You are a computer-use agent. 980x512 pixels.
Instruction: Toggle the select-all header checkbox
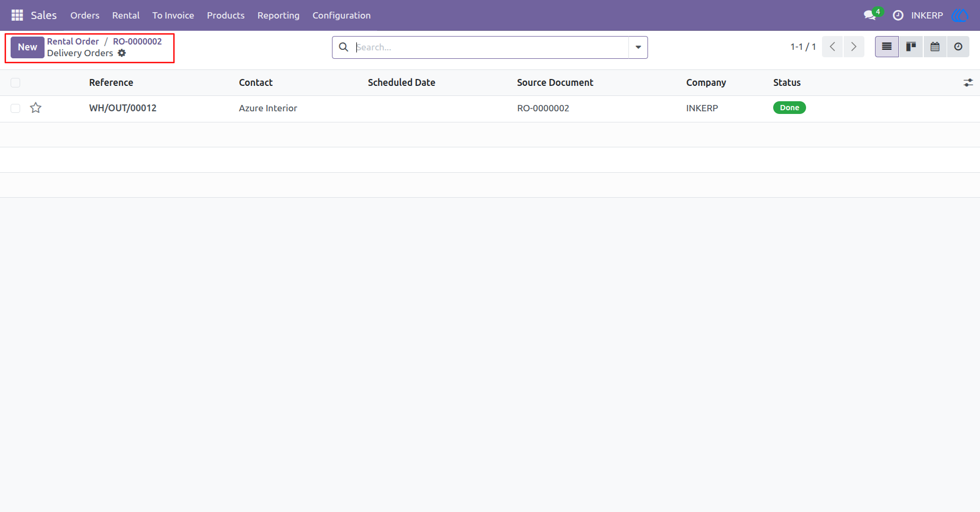coord(15,83)
